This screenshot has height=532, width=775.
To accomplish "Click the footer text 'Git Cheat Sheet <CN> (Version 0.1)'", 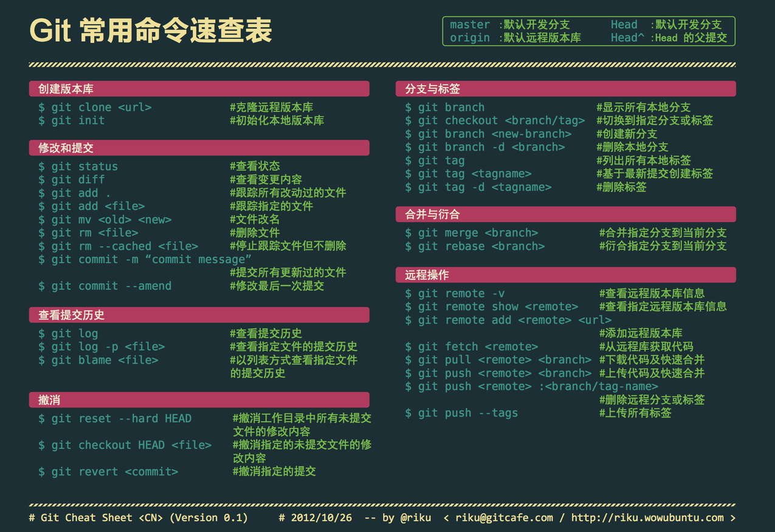I will (x=144, y=518).
